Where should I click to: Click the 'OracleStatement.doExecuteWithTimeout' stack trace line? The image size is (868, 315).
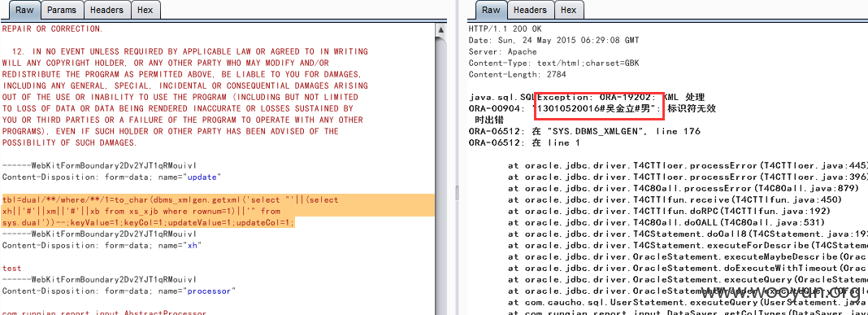(688, 268)
